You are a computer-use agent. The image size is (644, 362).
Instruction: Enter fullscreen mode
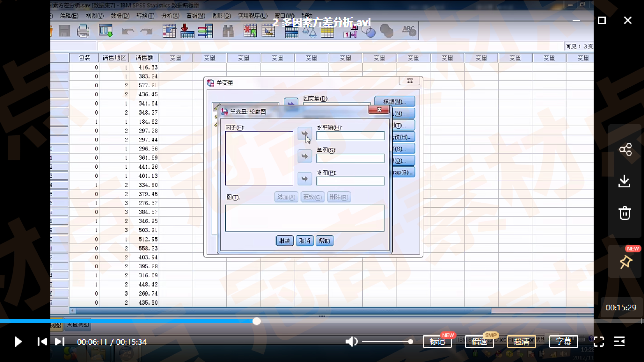(x=599, y=342)
